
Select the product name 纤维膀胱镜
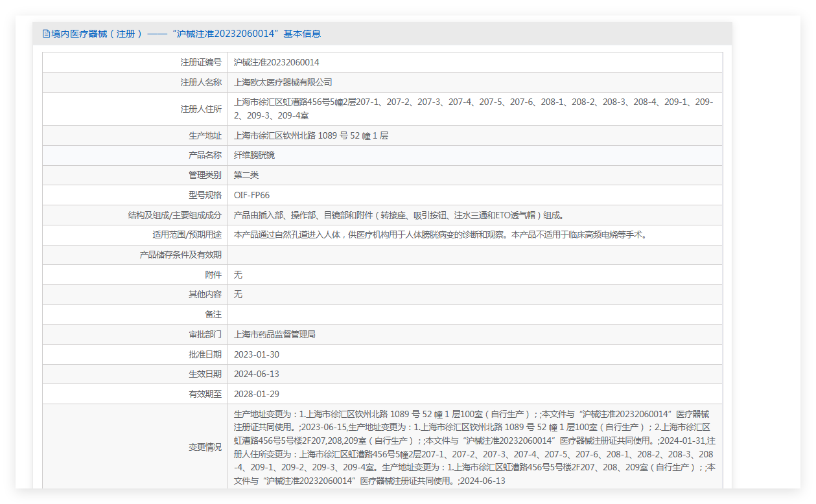pos(254,155)
